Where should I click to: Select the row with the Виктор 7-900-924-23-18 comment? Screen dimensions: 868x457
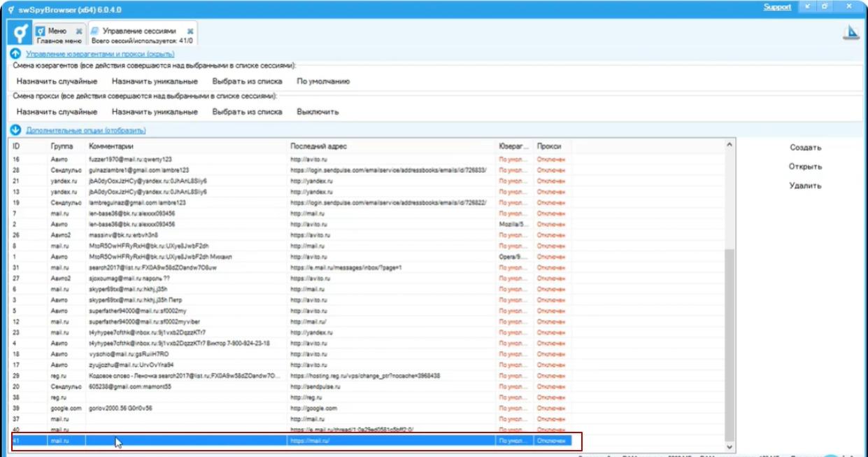coord(292,343)
